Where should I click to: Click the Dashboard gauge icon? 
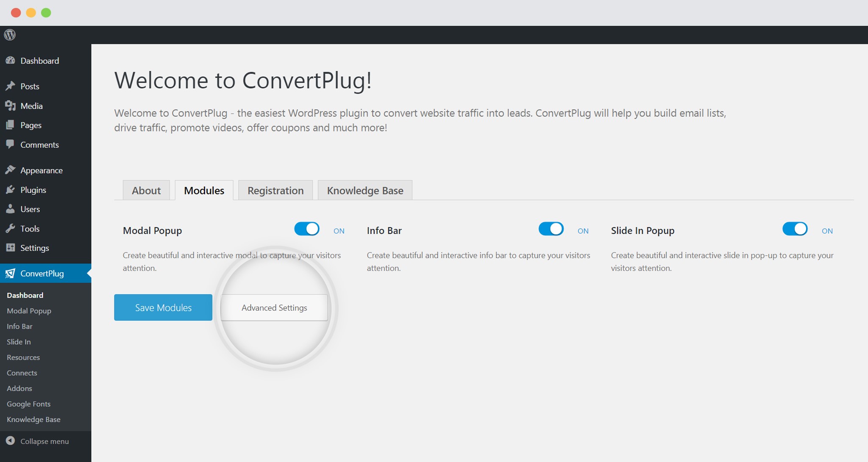click(10, 61)
